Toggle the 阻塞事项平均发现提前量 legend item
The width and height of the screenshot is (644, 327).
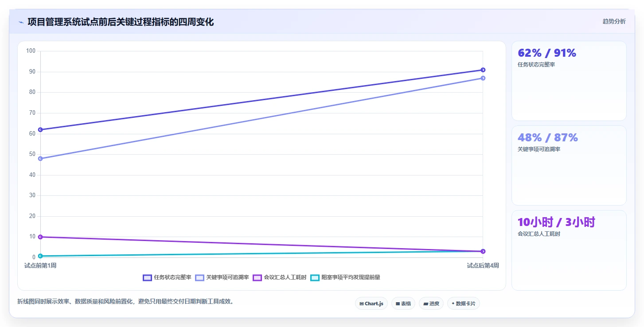tap(345, 277)
